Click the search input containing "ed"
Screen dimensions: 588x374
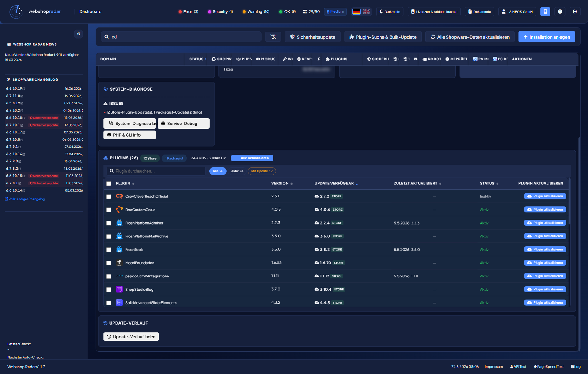point(181,37)
